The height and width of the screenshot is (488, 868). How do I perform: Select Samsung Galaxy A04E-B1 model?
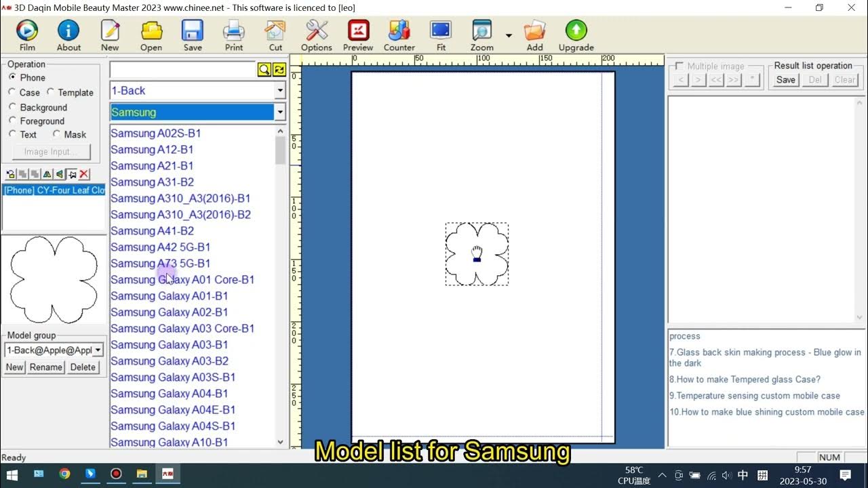(173, 410)
